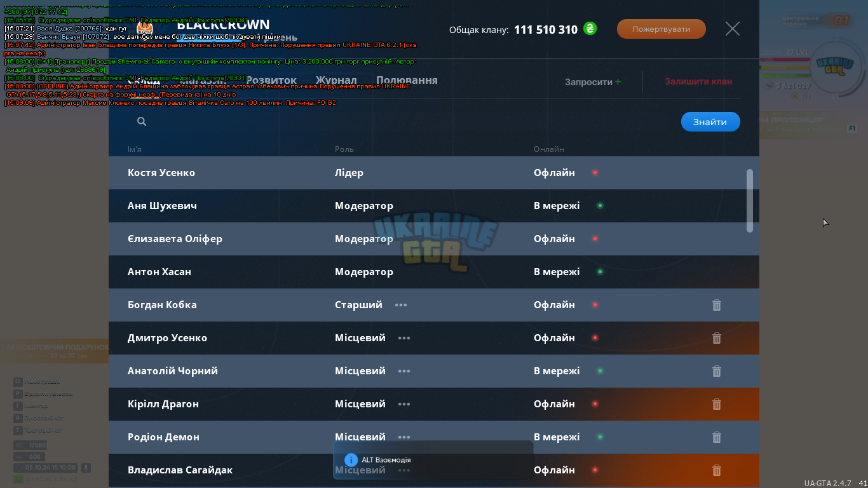868x488 pixels.
Task: Click the blue Знайти search button
Action: click(x=710, y=122)
